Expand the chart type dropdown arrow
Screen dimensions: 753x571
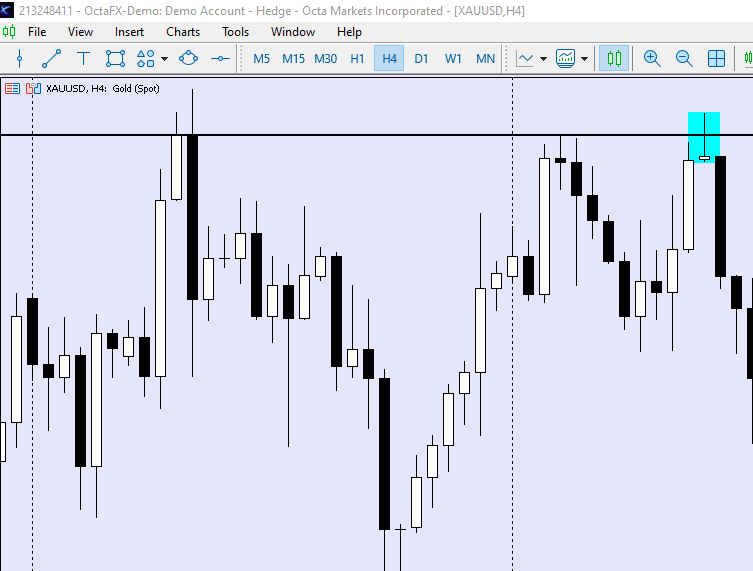click(544, 59)
